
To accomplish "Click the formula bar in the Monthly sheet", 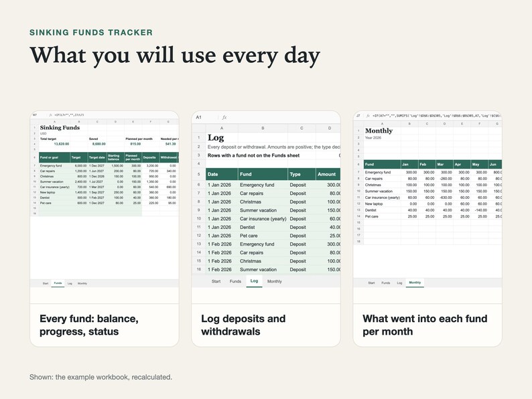I will (437, 116).
